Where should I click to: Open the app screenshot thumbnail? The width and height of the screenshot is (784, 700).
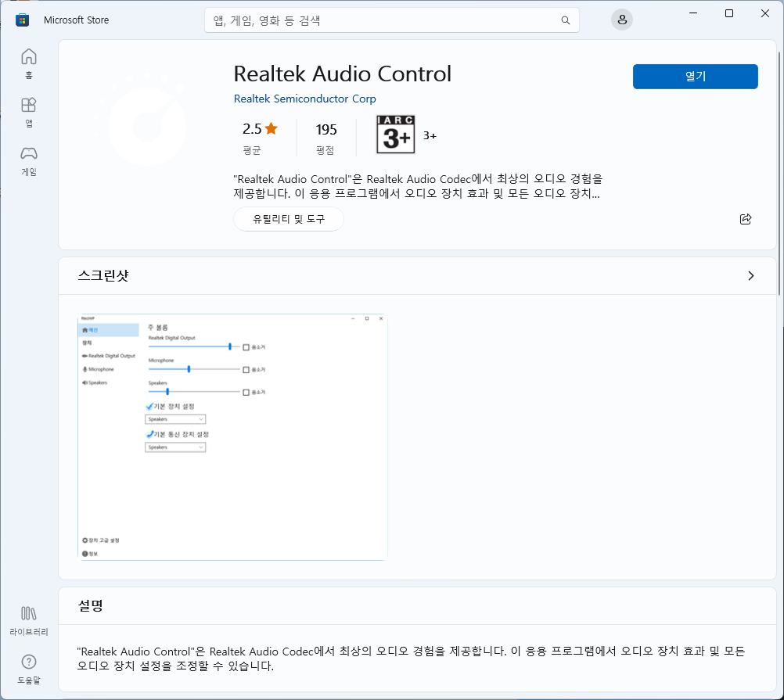pyautogui.click(x=232, y=437)
